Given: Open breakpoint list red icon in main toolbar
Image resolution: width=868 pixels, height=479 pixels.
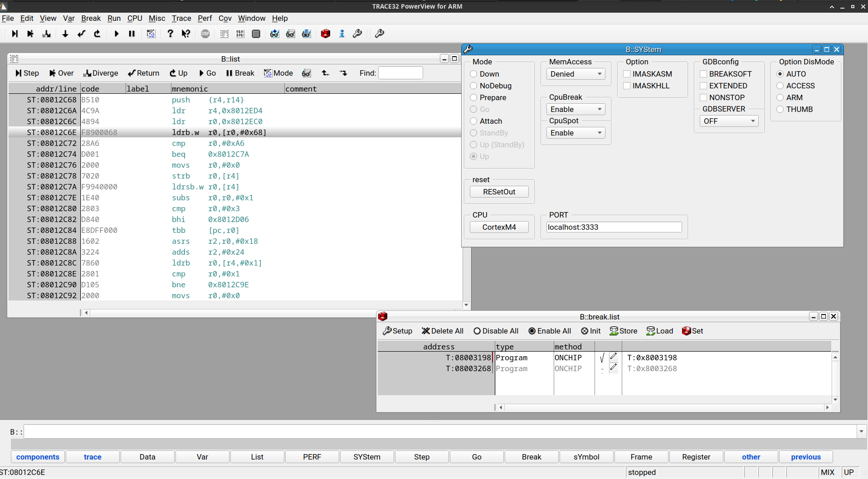Looking at the screenshot, I should 326,34.
